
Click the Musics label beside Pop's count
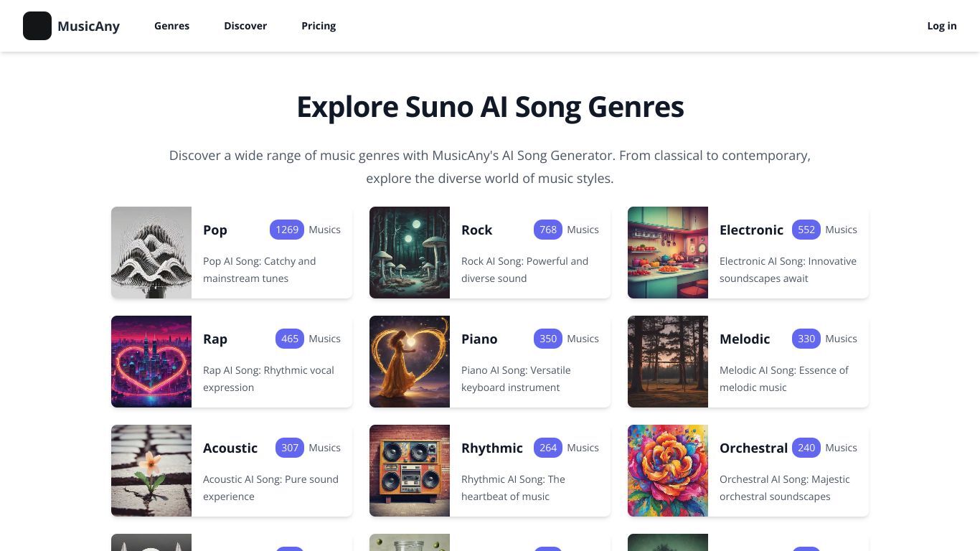324,230
